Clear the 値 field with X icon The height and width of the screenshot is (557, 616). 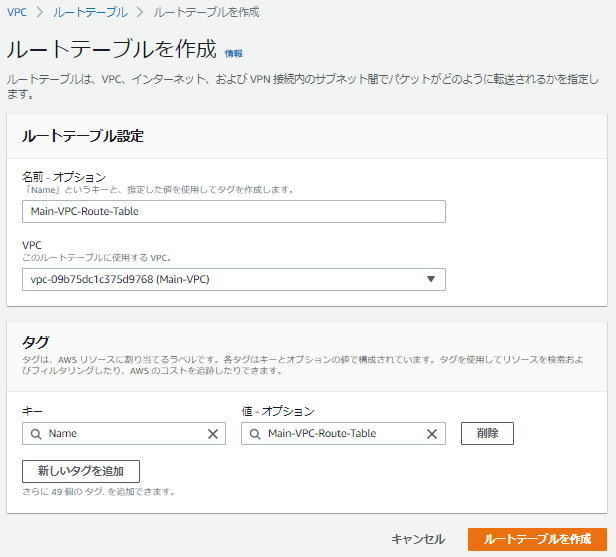432,434
